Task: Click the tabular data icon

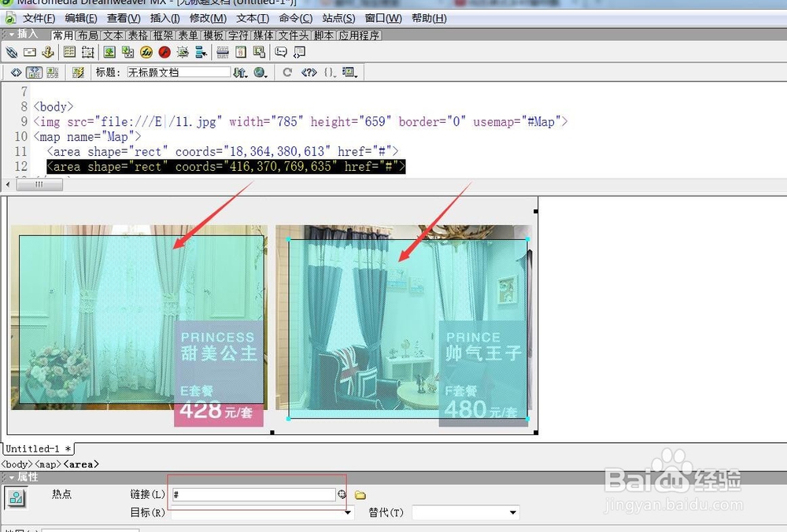Action: [259, 52]
